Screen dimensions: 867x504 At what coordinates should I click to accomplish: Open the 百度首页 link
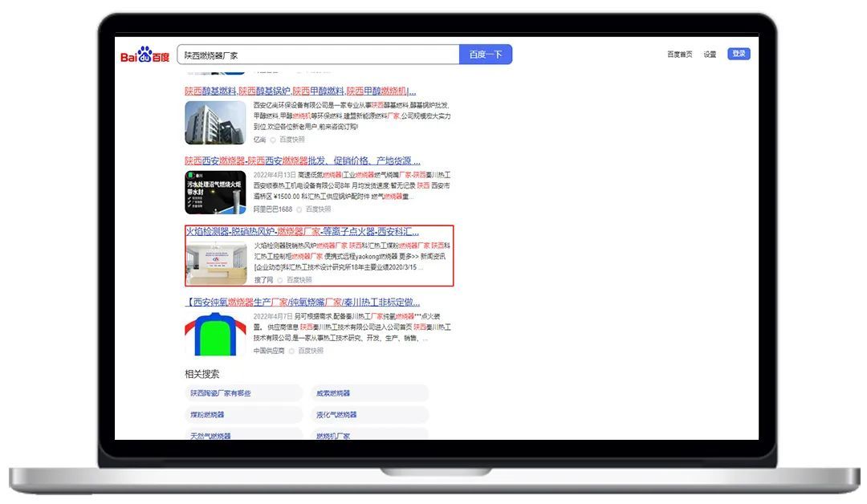679,55
